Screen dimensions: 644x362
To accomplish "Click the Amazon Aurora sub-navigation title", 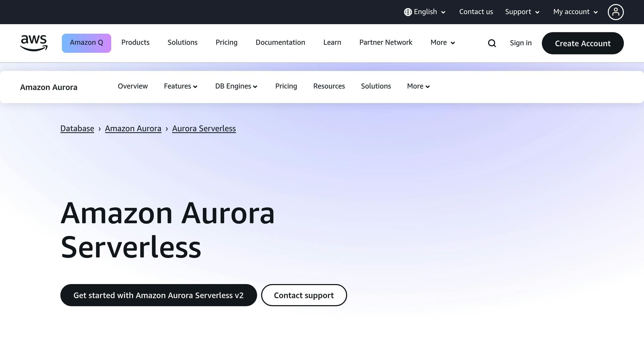I will tap(49, 87).
